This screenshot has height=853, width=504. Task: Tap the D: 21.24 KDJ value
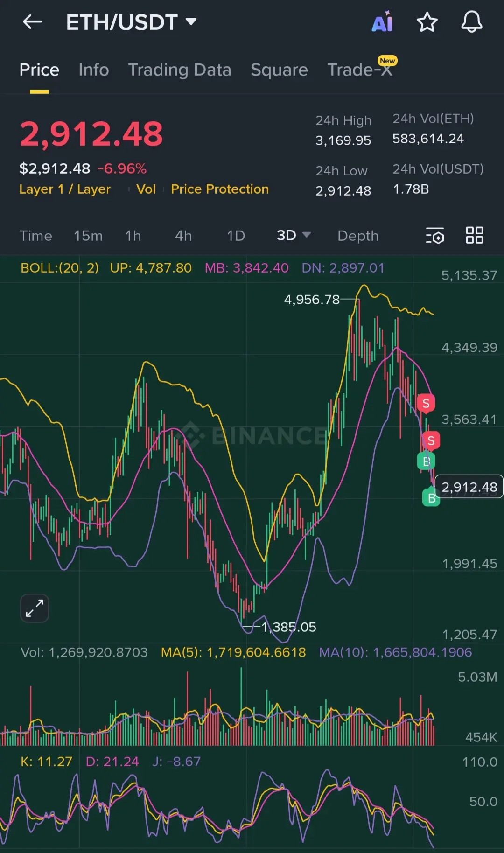pyautogui.click(x=112, y=762)
